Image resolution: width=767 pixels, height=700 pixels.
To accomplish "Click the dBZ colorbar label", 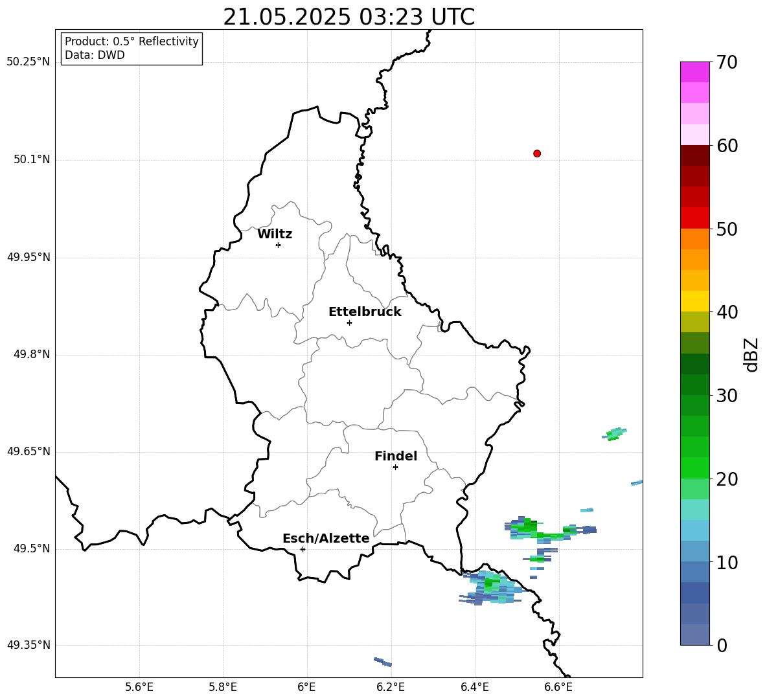I will (x=752, y=354).
